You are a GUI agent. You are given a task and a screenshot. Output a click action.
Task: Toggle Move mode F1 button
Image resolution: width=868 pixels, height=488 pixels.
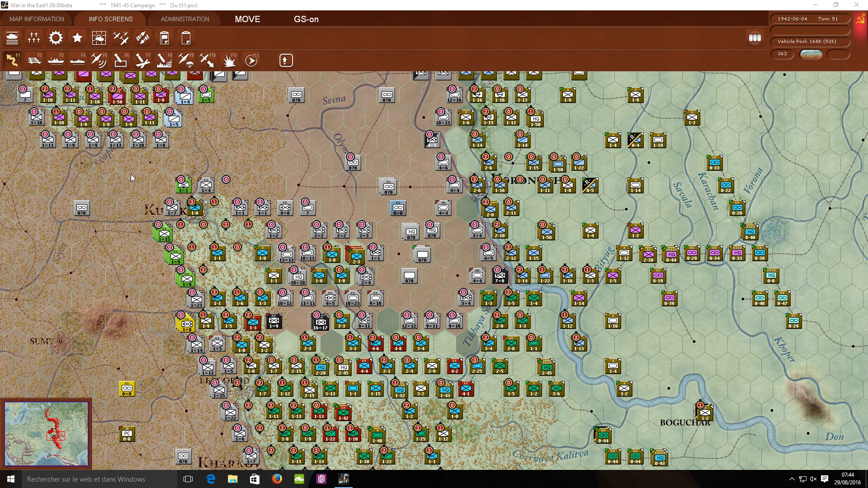coord(12,60)
